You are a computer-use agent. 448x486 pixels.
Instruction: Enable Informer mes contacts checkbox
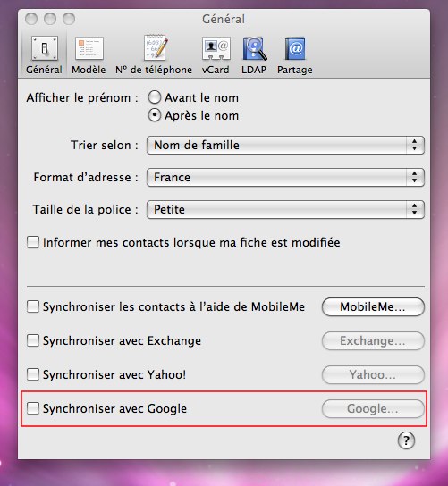tap(33, 242)
